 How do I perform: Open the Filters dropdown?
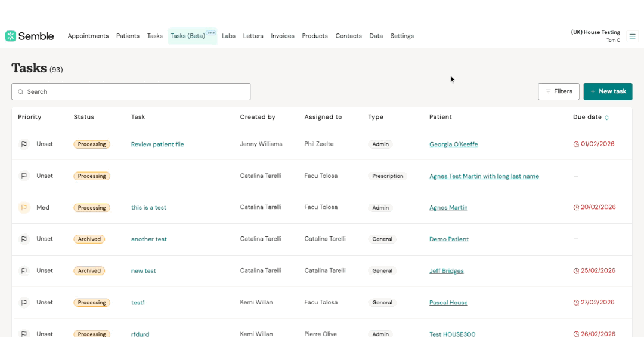click(559, 91)
